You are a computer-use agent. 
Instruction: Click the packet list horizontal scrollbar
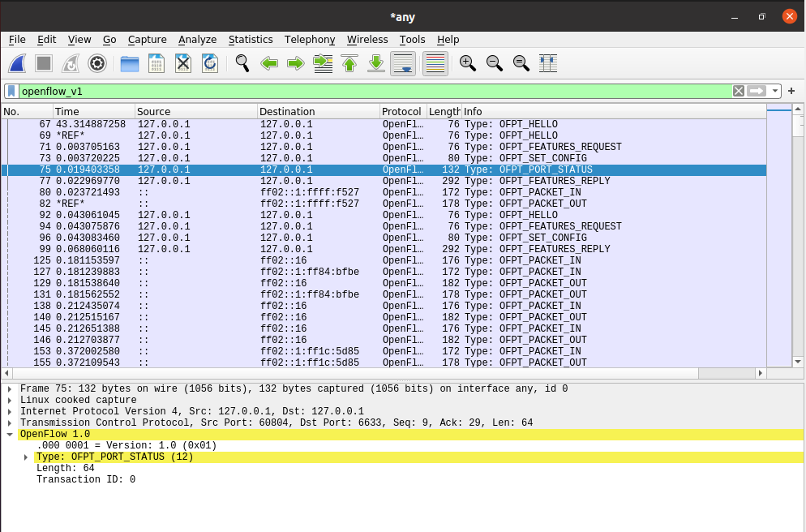click(x=381, y=373)
